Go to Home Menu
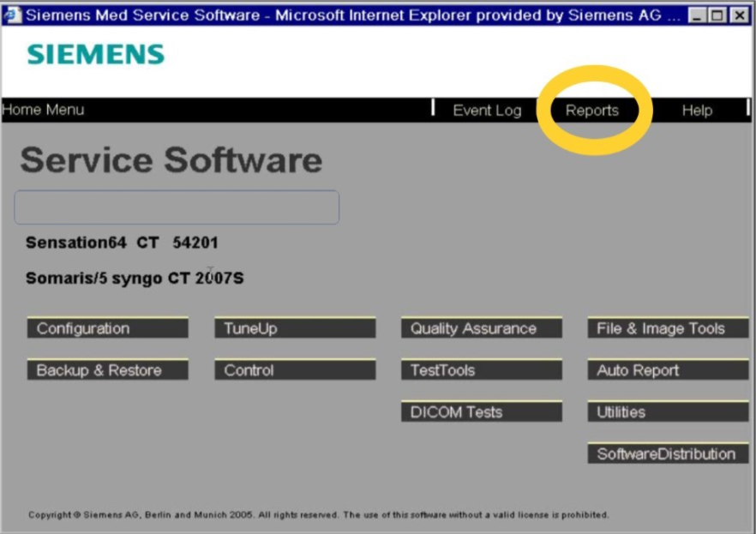 coord(43,110)
